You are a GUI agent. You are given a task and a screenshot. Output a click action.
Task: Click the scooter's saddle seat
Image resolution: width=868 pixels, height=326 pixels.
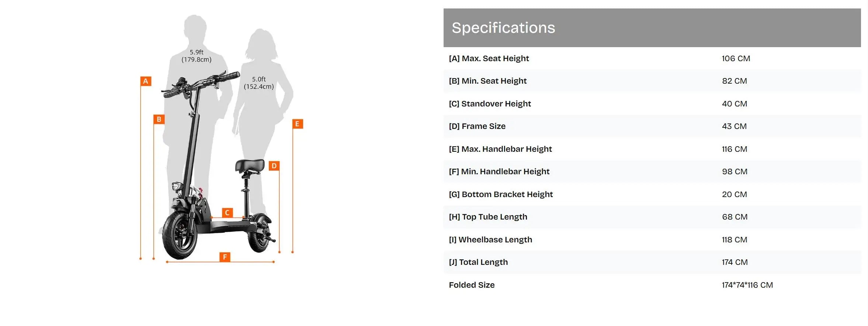tap(250, 165)
